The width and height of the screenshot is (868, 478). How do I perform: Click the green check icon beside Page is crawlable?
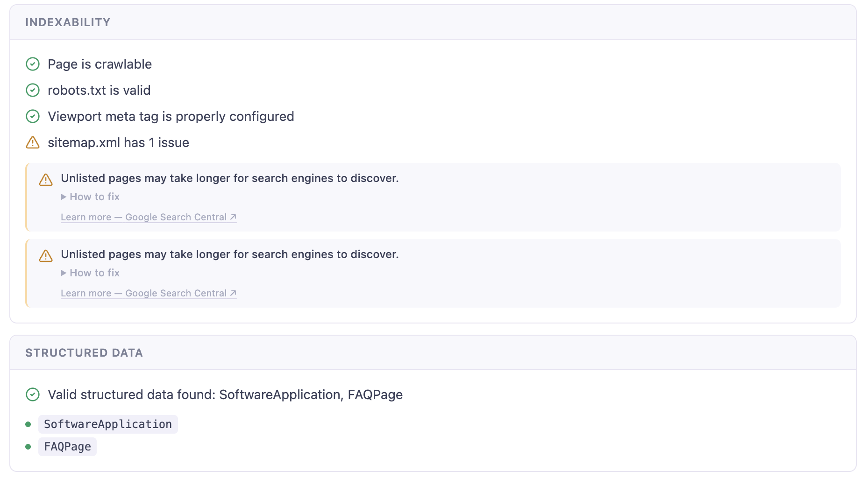pyautogui.click(x=33, y=64)
